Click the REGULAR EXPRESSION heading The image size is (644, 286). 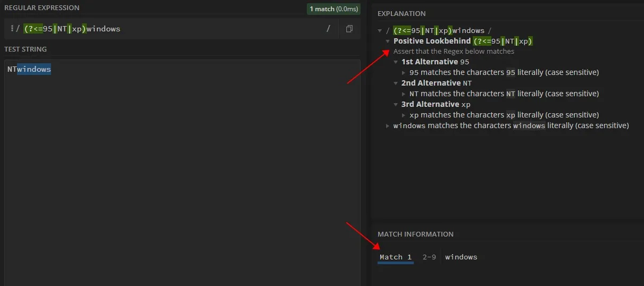[42, 8]
